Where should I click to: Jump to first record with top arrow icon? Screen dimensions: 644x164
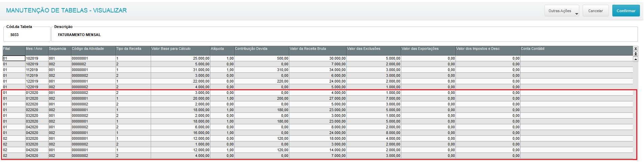[x=636, y=48]
